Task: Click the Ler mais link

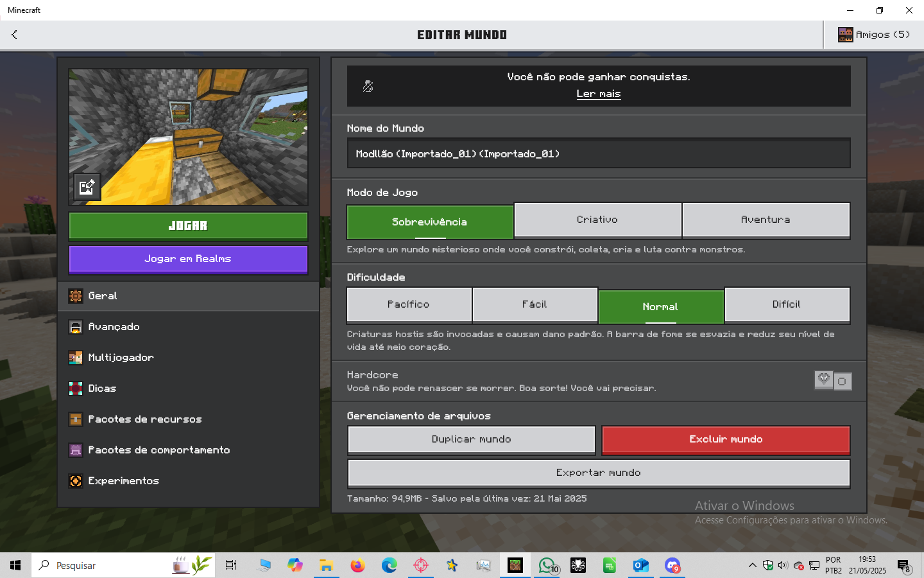Action: click(598, 94)
